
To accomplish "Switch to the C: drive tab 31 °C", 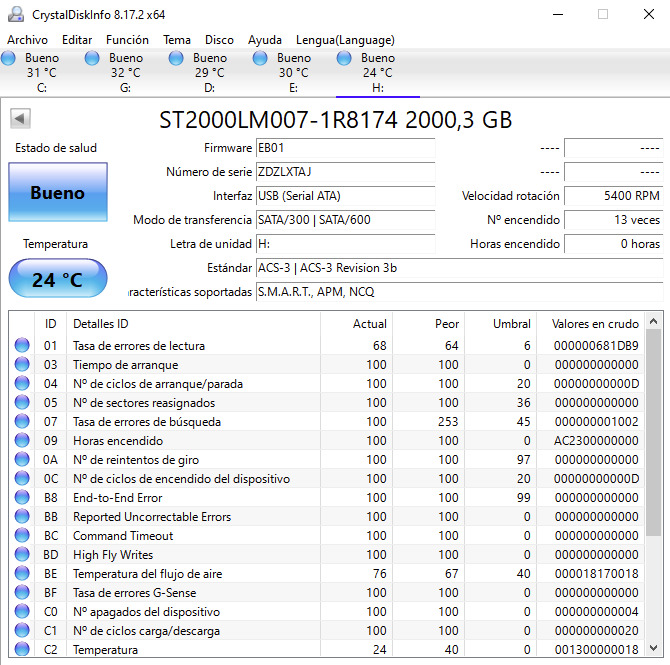I will [41, 73].
